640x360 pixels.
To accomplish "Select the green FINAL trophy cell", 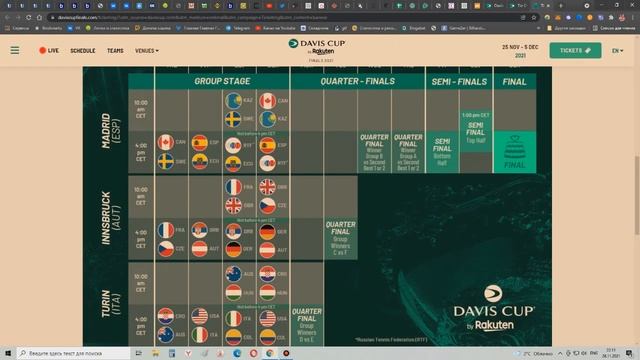I will (x=515, y=152).
